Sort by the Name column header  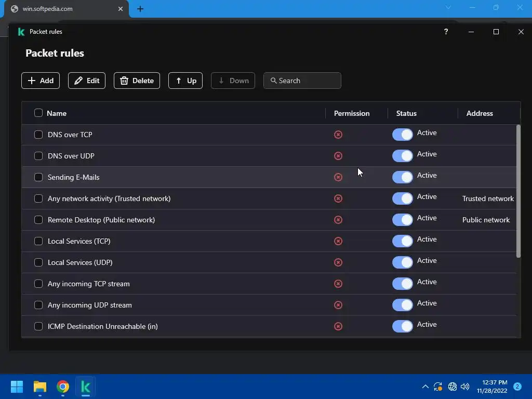click(x=57, y=113)
